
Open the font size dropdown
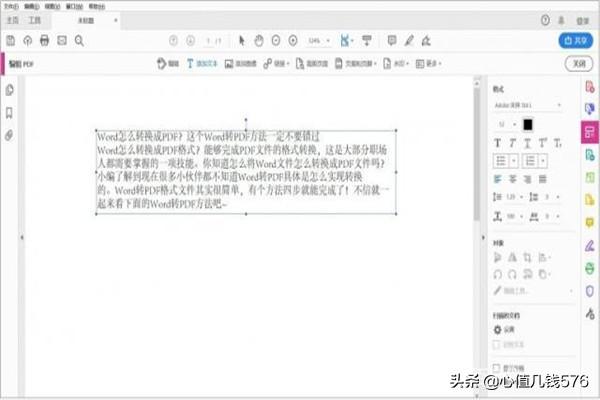505,124
